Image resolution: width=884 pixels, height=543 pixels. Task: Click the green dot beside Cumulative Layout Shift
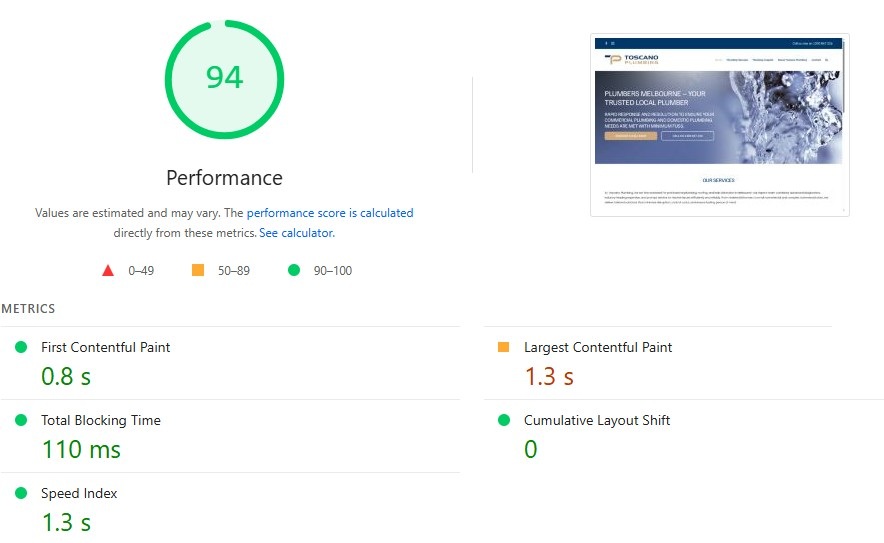504,420
